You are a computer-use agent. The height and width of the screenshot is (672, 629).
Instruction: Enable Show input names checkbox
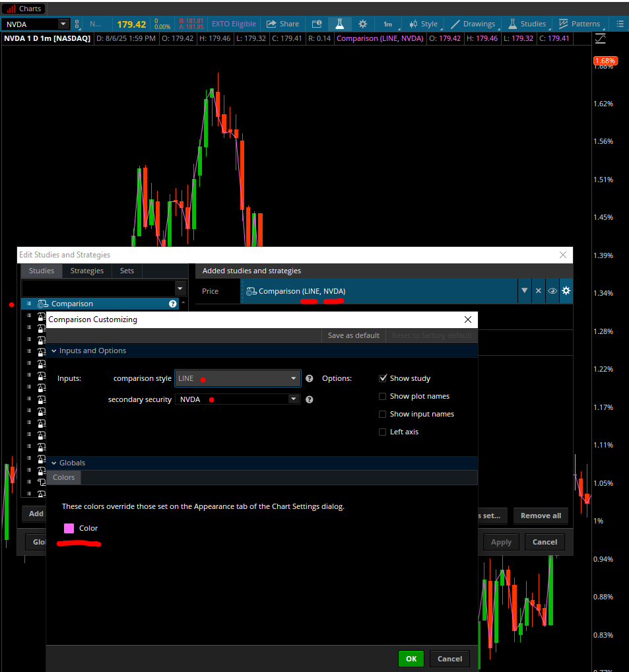tap(383, 414)
